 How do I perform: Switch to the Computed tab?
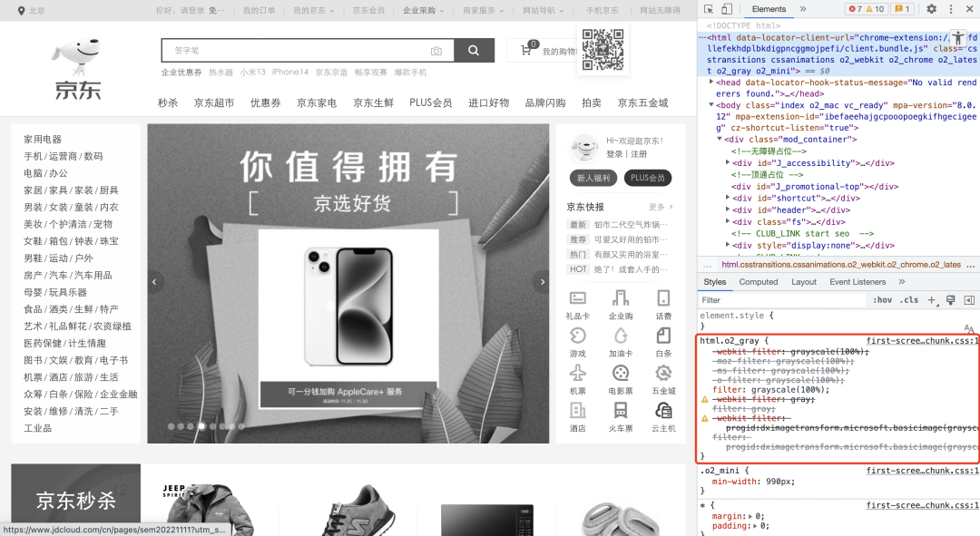click(x=758, y=282)
